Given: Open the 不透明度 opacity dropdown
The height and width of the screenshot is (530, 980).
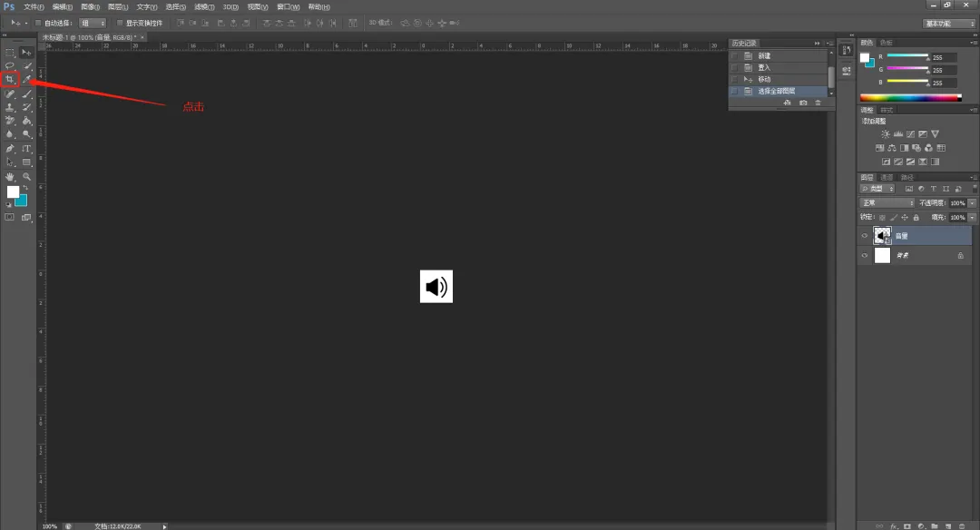Looking at the screenshot, I should point(971,203).
